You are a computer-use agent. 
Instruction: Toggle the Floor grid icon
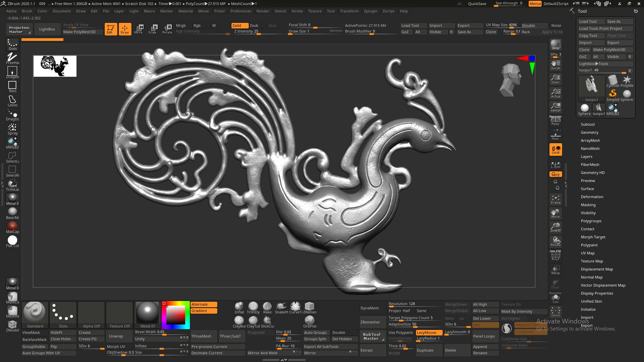555,136
